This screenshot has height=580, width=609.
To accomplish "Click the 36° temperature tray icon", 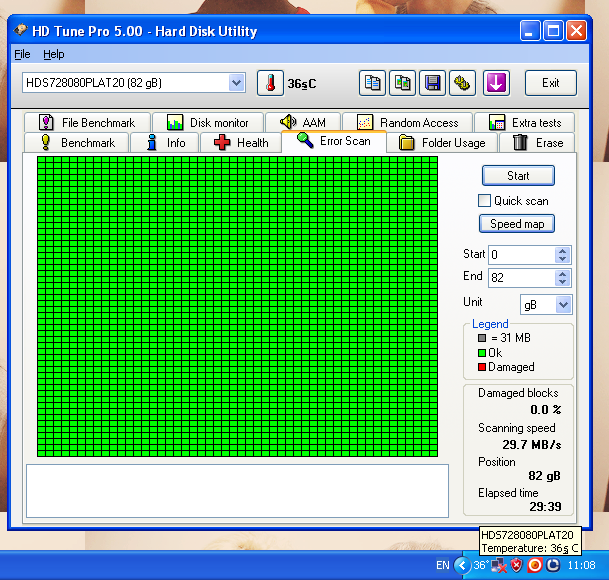I will 481,565.
